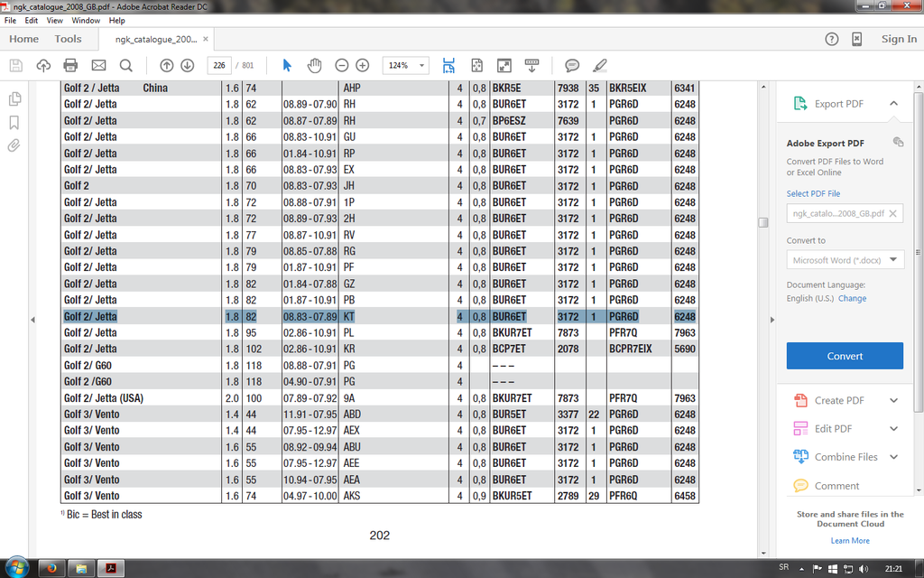Screen dimensions: 924x578
Task: Open the Edit menu
Action: click(32, 20)
